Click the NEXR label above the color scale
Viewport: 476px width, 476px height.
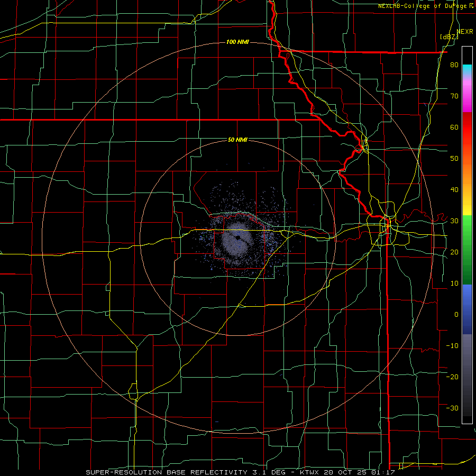[x=465, y=32]
